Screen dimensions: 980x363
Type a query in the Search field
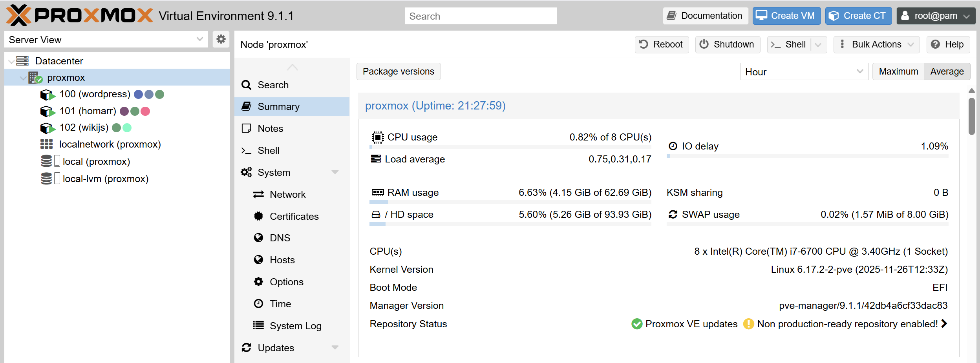coord(480,16)
